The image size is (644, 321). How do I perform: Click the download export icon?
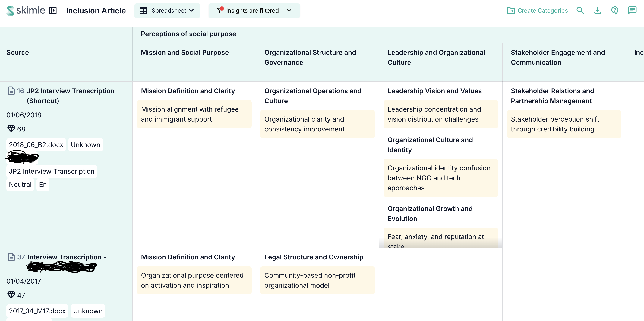pos(598,11)
